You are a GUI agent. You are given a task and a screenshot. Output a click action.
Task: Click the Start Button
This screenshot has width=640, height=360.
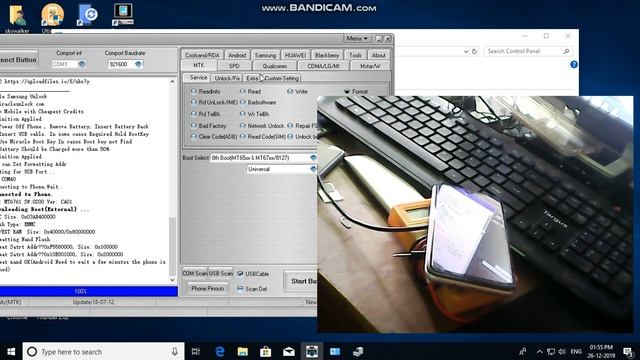click(x=301, y=281)
